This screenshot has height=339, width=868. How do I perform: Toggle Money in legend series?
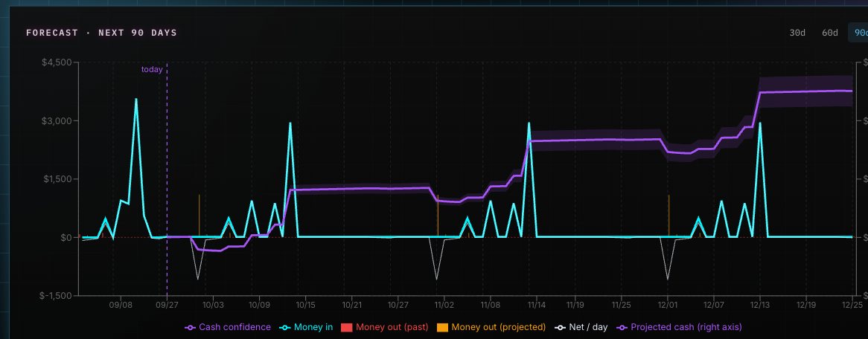click(306, 327)
